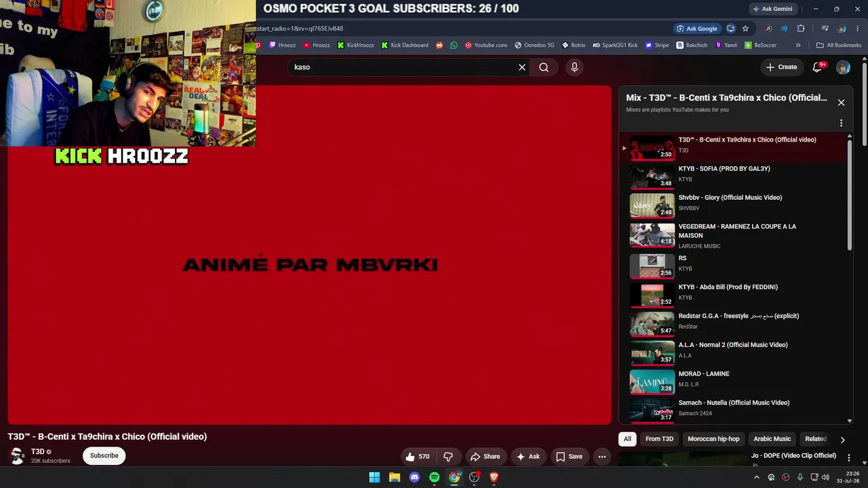Open 'KTYB - Abda Bill (Prod By FEDDINI)' title
The width and height of the screenshot is (868, 488).
tap(728, 287)
